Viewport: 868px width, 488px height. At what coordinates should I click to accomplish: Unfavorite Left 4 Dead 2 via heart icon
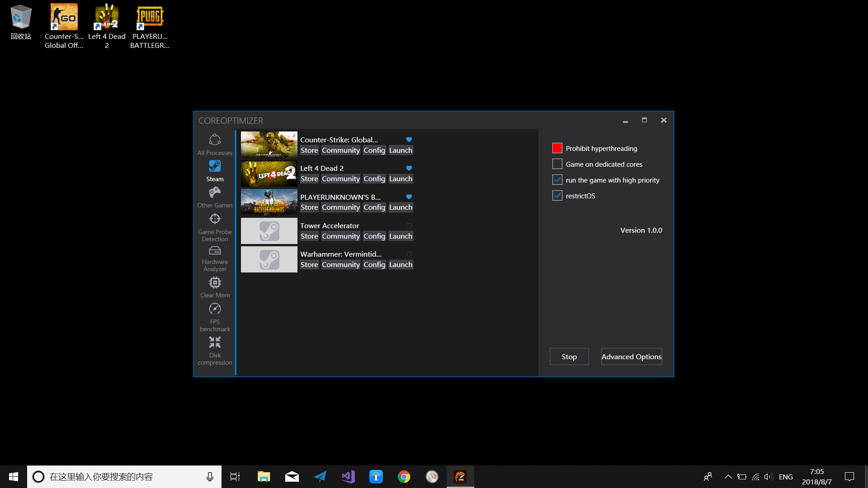(x=409, y=168)
